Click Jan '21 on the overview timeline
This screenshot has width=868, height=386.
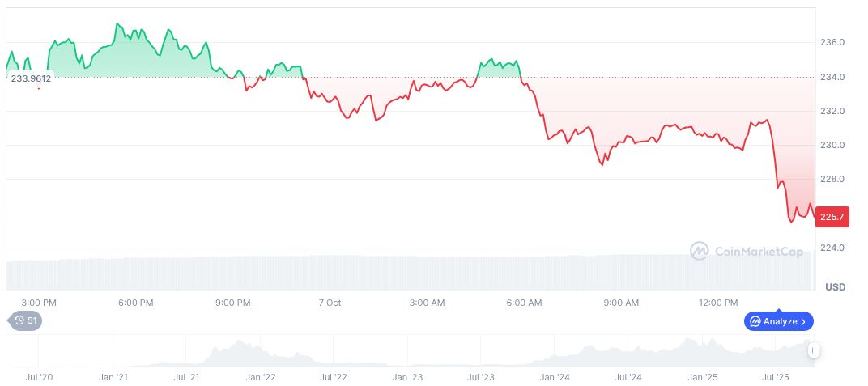coord(113,377)
